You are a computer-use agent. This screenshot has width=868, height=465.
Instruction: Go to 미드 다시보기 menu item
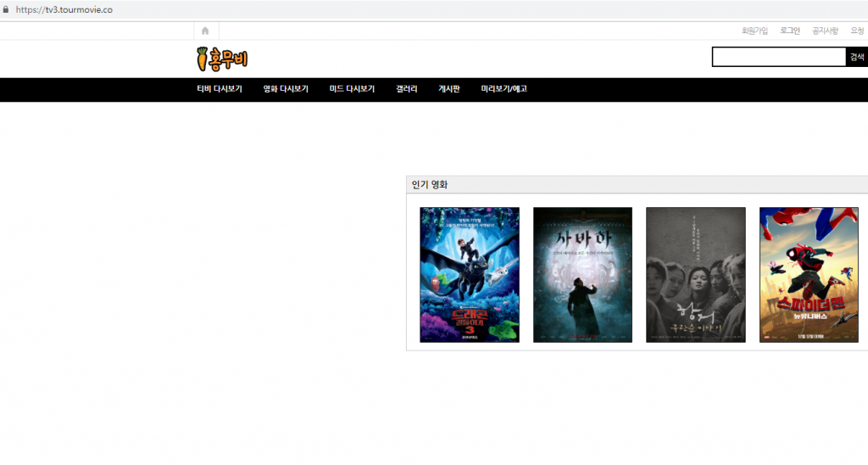point(352,89)
